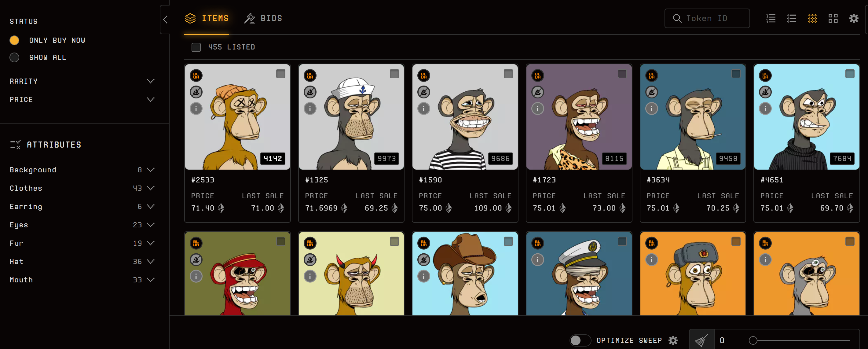Select the compact list view icon
The image size is (868, 349).
pyautogui.click(x=771, y=18)
